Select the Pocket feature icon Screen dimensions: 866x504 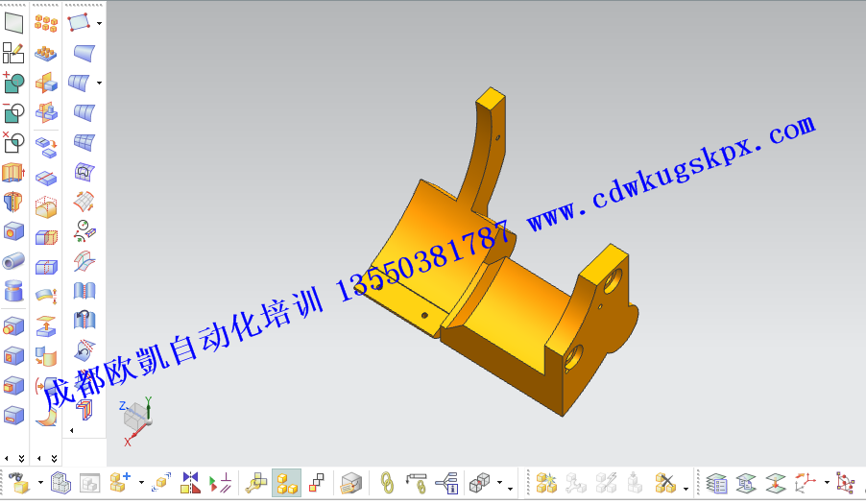click(13, 356)
